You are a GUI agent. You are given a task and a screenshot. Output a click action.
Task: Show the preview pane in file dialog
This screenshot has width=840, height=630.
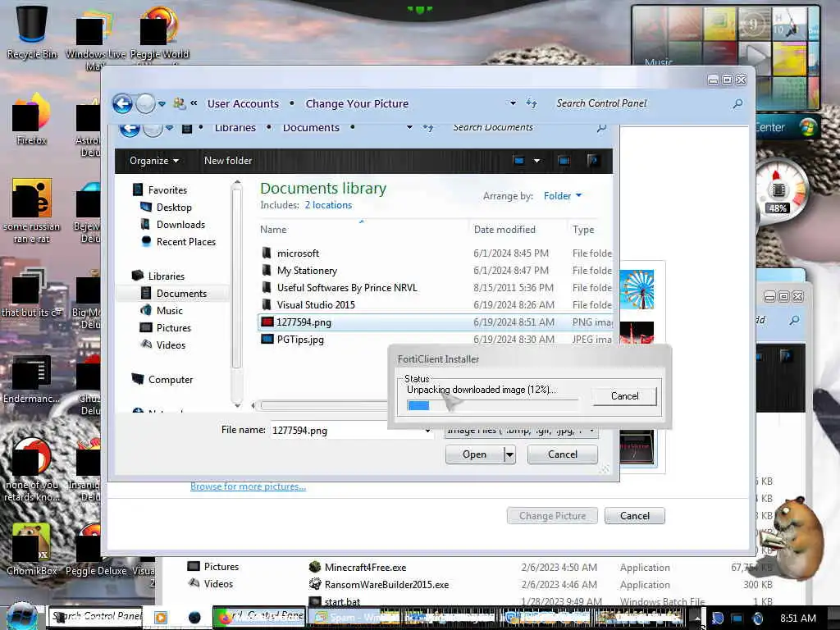[564, 161]
